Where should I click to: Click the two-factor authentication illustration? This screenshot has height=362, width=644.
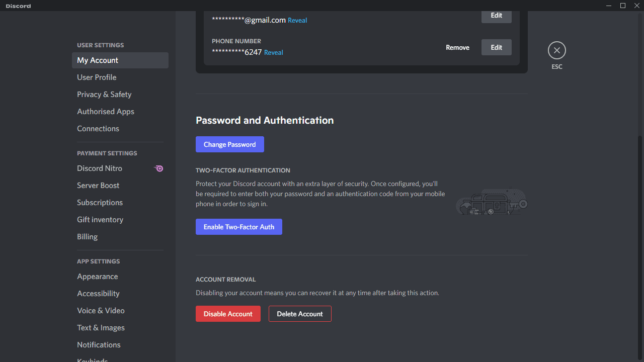coord(492,202)
